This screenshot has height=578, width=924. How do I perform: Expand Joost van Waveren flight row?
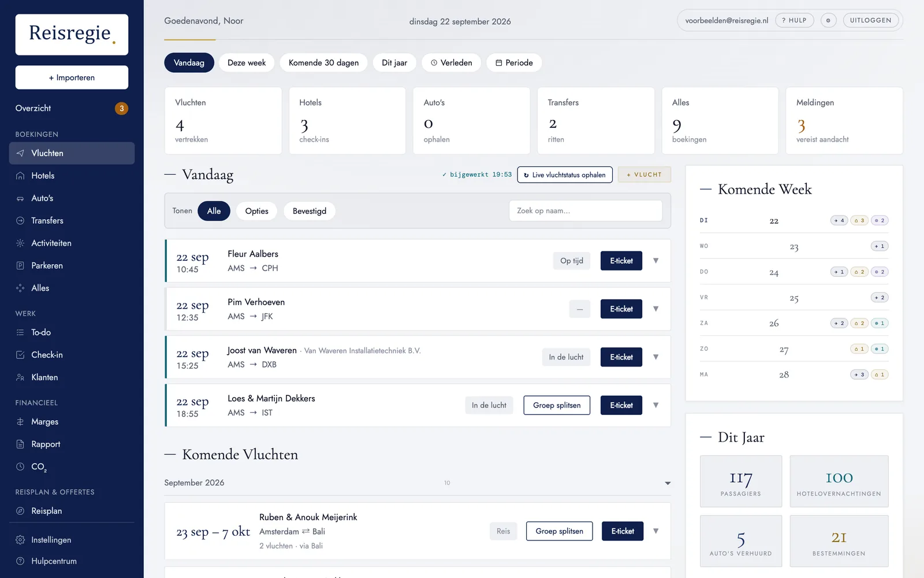(x=656, y=357)
